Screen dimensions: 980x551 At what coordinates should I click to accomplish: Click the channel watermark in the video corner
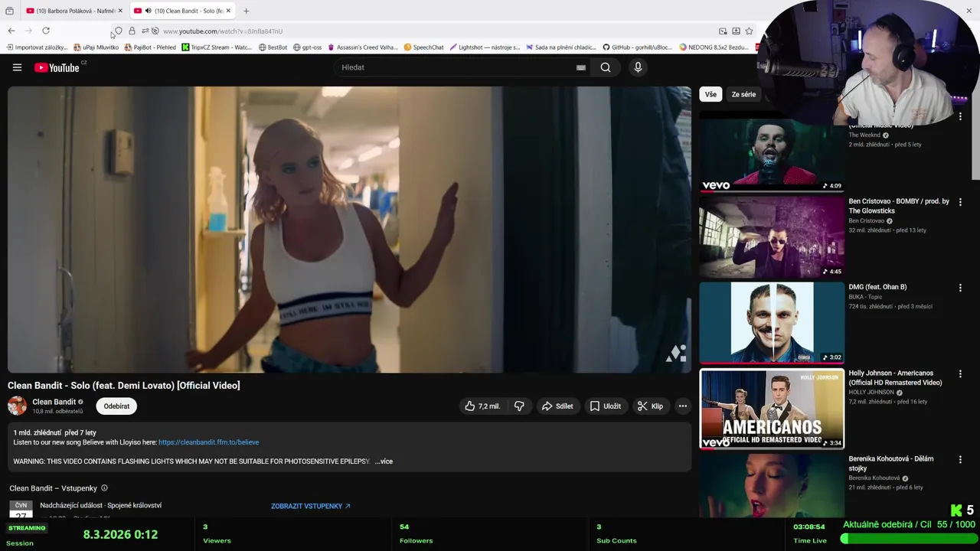coord(675,354)
